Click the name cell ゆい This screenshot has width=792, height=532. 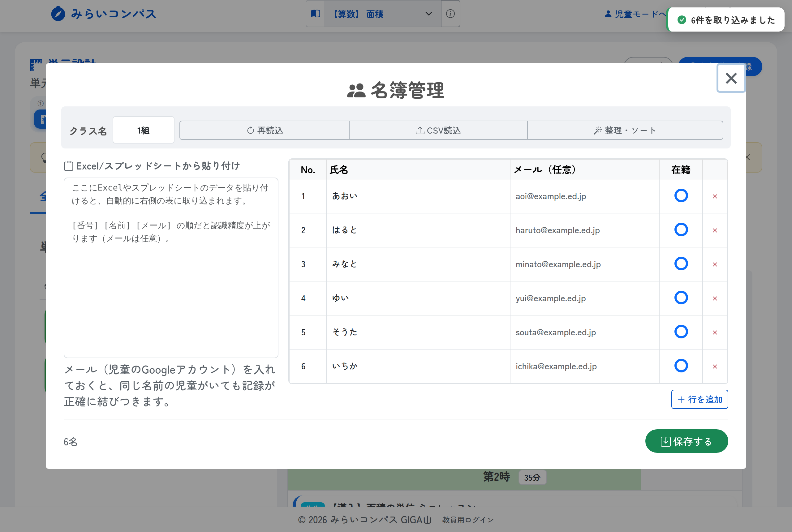(418, 298)
